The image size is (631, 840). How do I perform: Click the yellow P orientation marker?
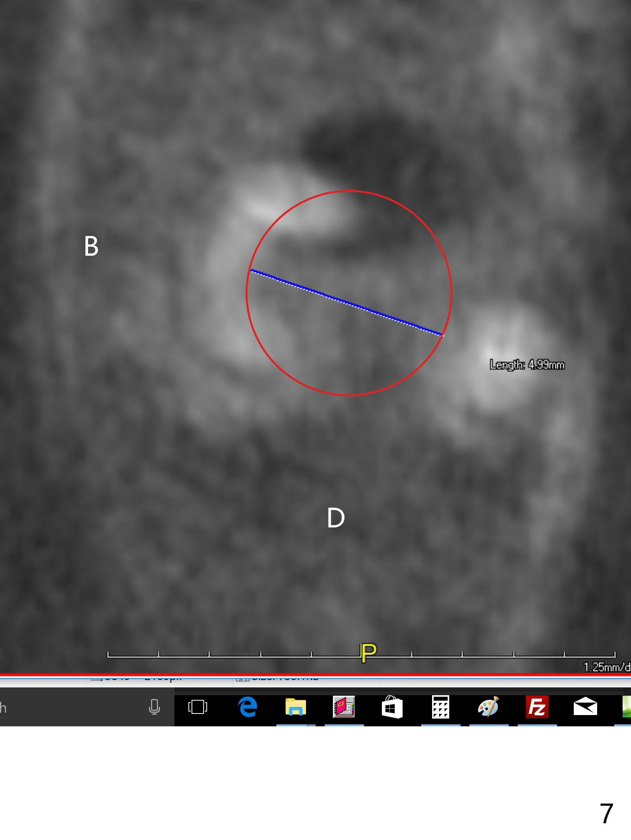coord(368,653)
